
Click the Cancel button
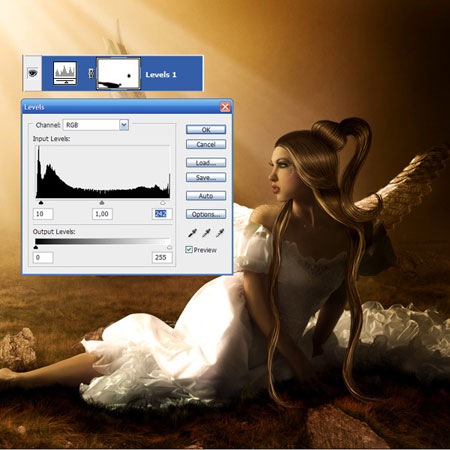[x=206, y=144]
